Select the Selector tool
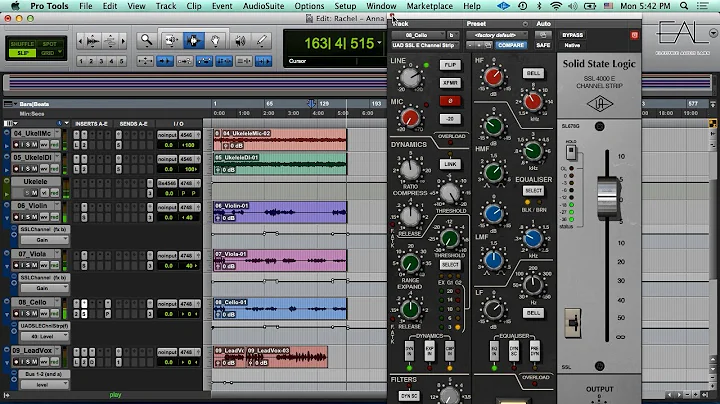The image size is (720, 404). [193, 41]
